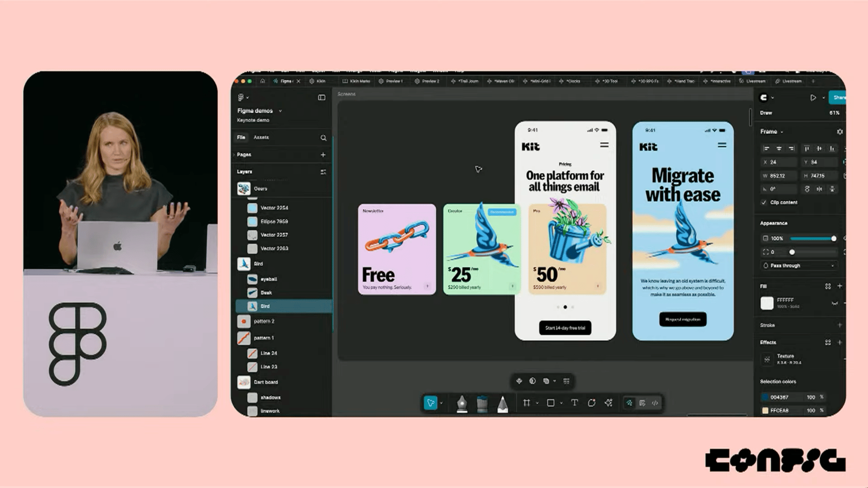The height and width of the screenshot is (488, 868).
Task: Switch to File tab in left panel
Action: (x=241, y=137)
